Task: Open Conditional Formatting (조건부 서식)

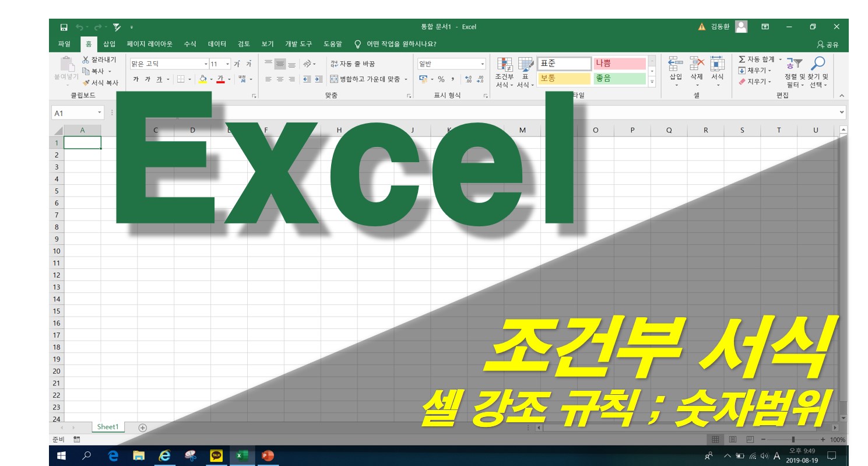Action: (x=504, y=73)
